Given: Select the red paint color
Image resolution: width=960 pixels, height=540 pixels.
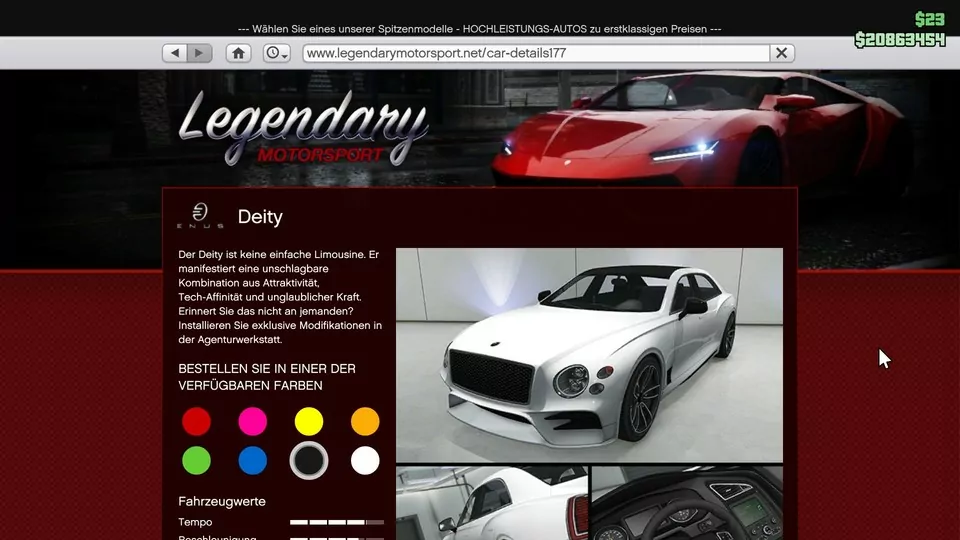Looking at the screenshot, I should tap(197, 421).
